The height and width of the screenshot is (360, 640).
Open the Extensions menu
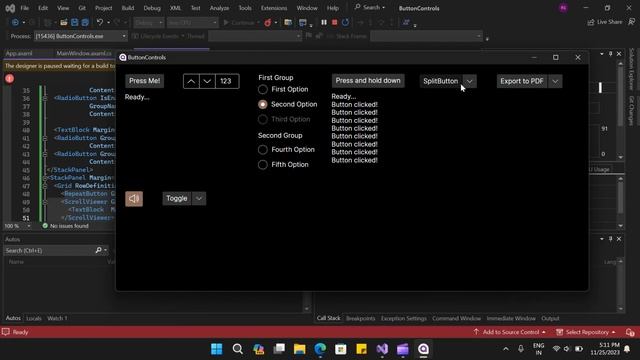[274, 8]
